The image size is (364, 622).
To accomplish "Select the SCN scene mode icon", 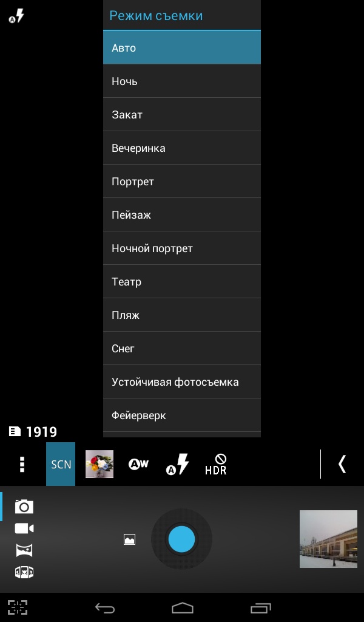I will [61, 463].
